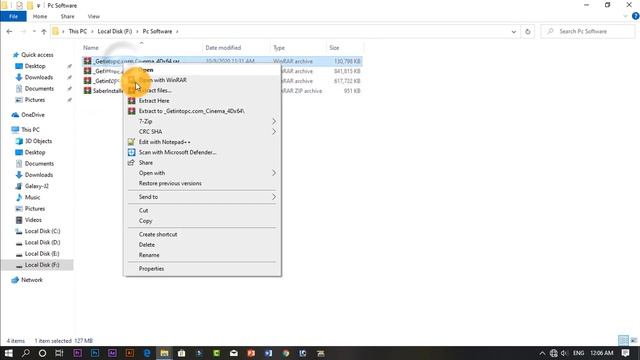
Task: Open Videos folder in sidebar
Action: click(x=33, y=220)
